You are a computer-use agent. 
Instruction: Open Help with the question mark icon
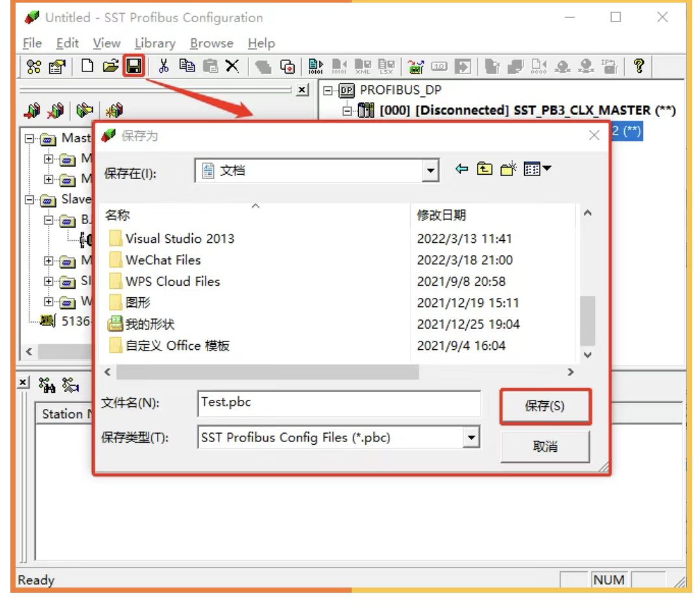pos(640,66)
